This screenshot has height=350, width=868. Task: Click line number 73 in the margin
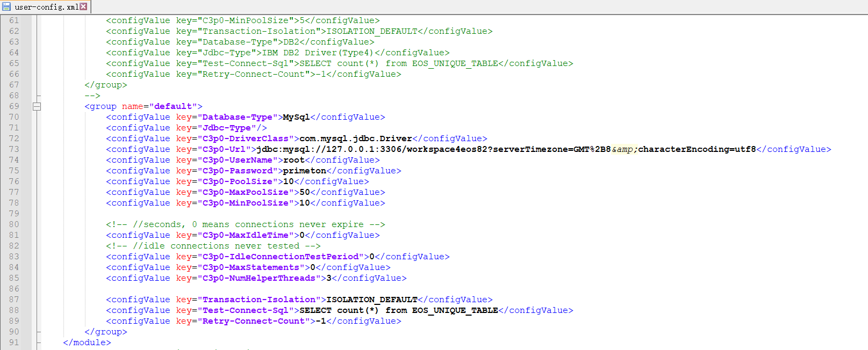14,149
